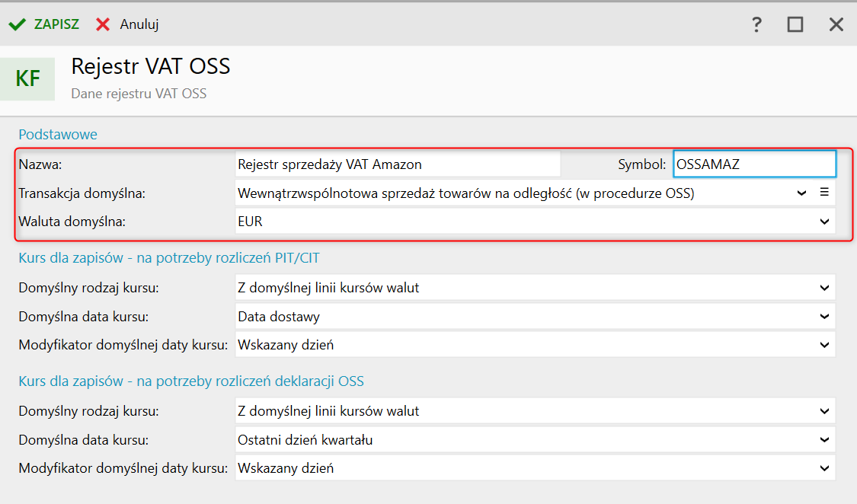Open help with the question mark icon

tap(756, 24)
